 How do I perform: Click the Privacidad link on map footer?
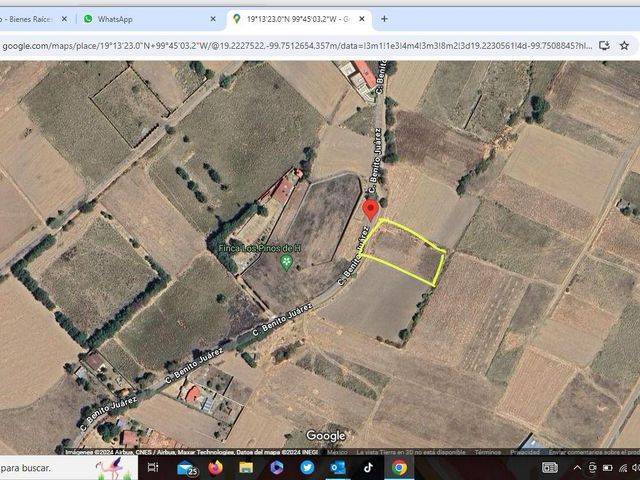pos(525,452)
